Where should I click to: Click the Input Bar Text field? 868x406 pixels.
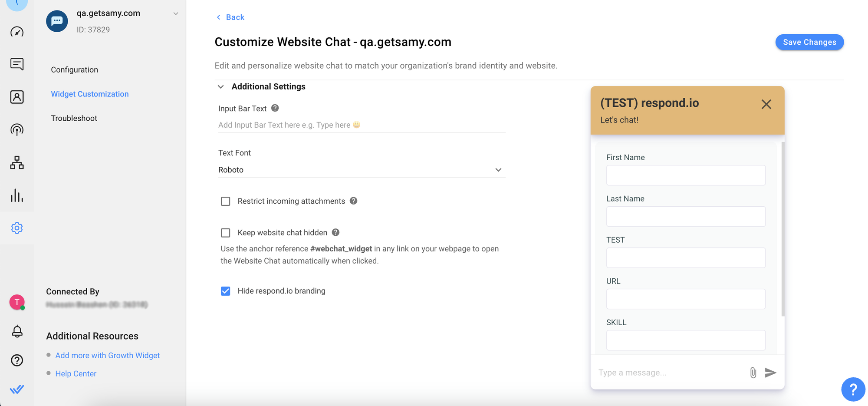click(x=361, y=125)
